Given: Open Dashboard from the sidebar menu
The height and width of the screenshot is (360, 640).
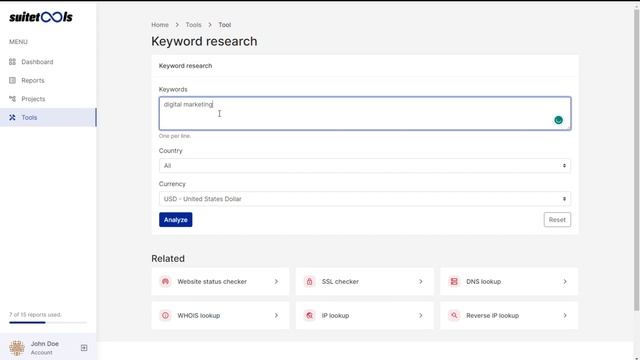Looking at the screenshot, I should (x=48, y=62).
